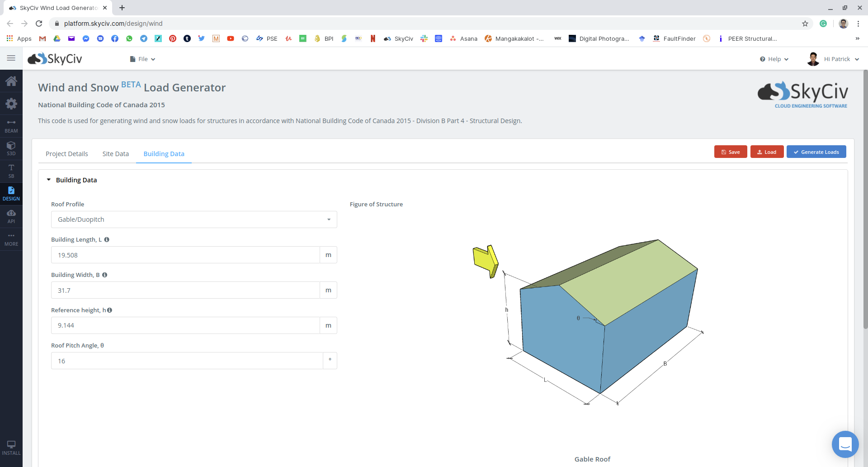Viewport: 868px width, 467px height.
Task: Open the Mangakakalot bookmark
Action: click(514, 38)
